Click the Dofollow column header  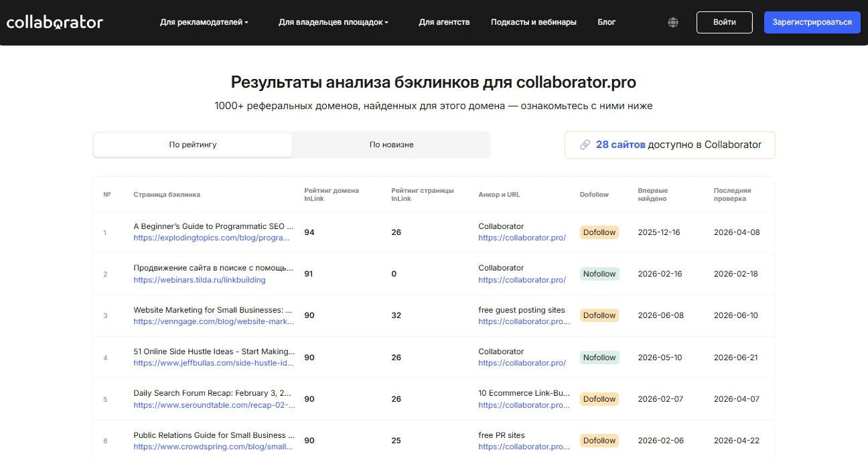point(594,195)
